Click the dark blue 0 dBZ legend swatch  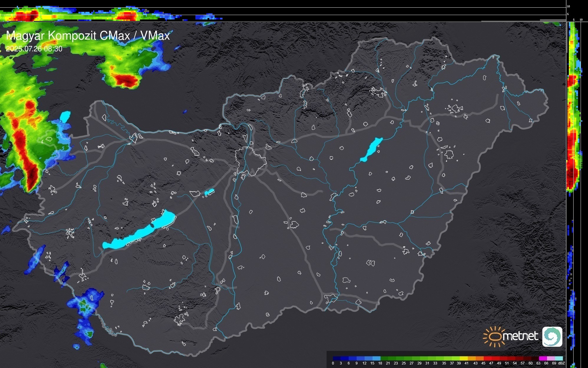click(x=337, y=358)
